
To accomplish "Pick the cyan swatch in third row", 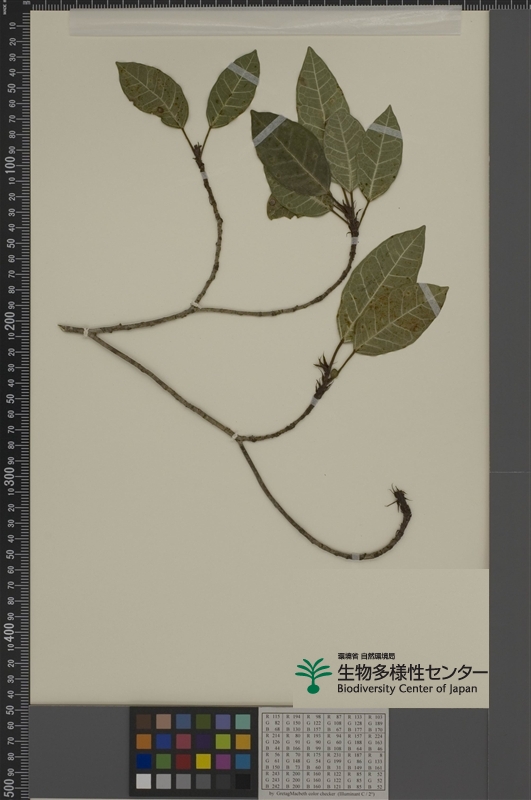I will point(243,761).
